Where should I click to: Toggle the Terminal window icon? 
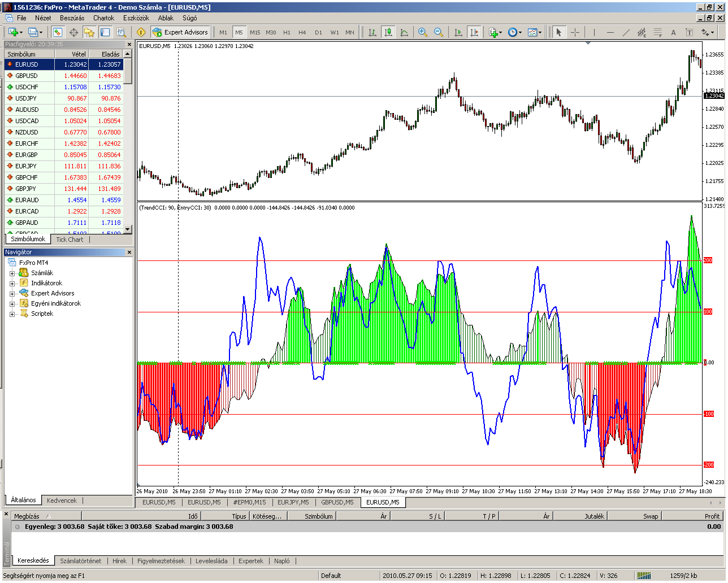click(105, 32)
